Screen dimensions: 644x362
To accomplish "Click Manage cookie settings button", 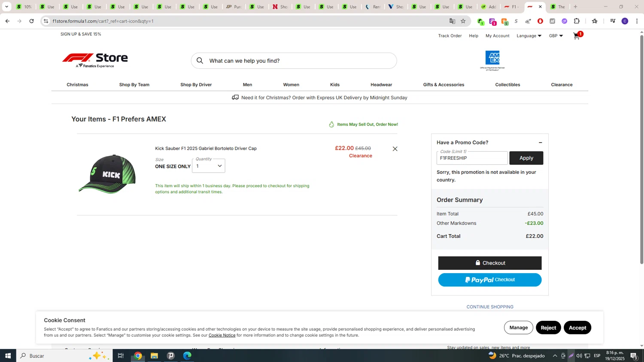I will 519,328.
